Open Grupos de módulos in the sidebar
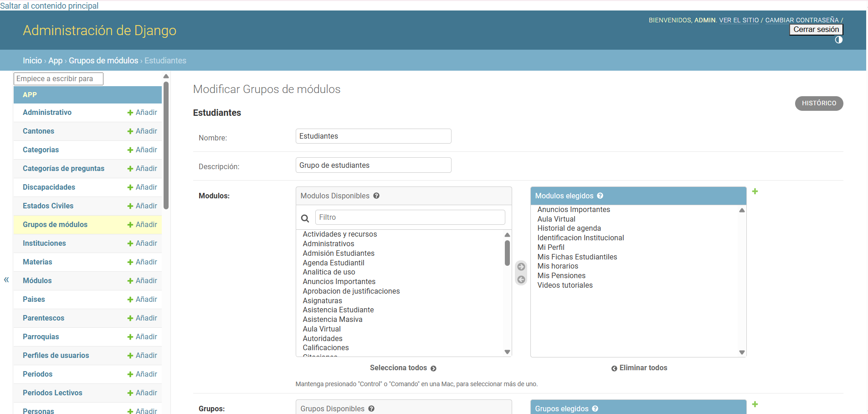The height and width of the screenshot is (414, 868). point(55,224)
